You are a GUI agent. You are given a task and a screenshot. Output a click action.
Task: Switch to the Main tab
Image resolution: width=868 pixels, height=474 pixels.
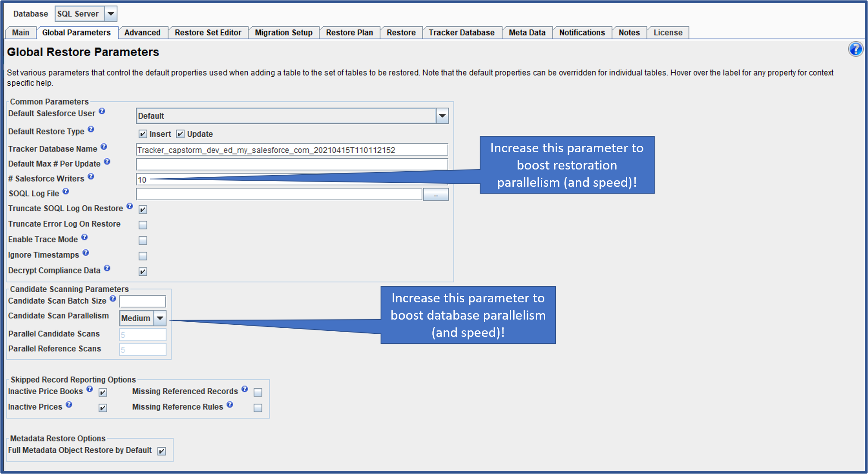21,33
